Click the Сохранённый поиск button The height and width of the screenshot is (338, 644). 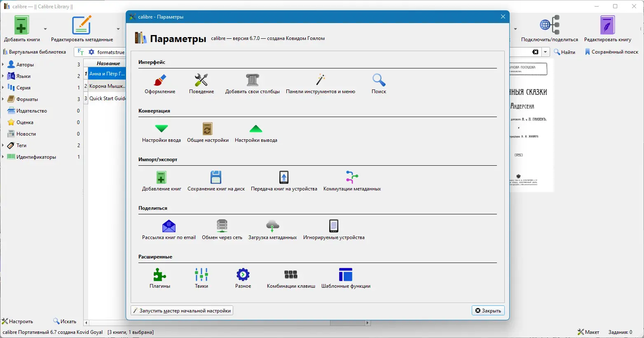pos(611,52)
